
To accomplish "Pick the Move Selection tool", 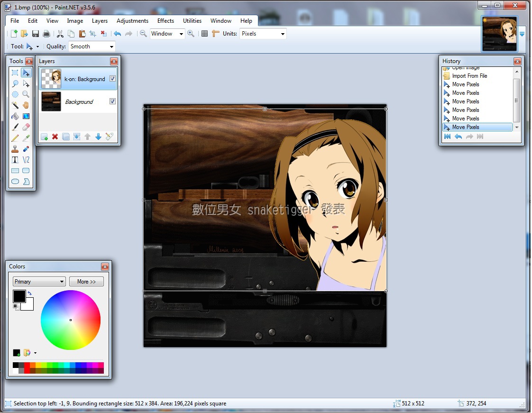I will point(26,83).
